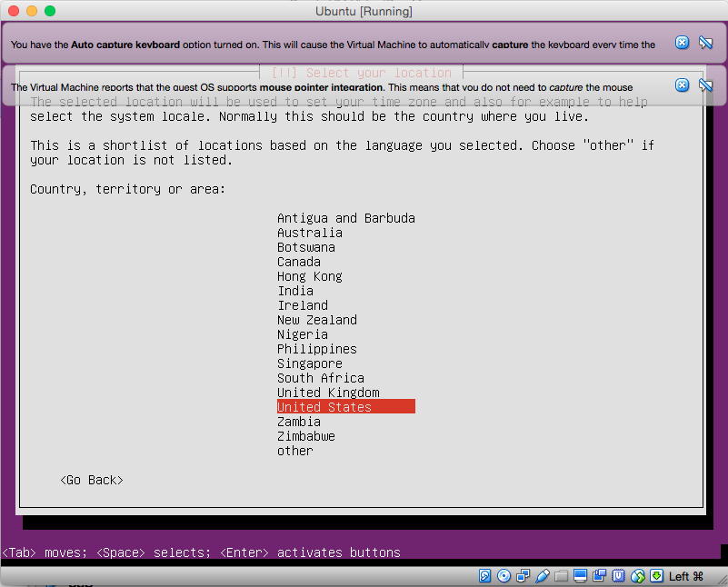The width and height of the screenshot is (728, 587).
Task: Choose Antigua and Barbuda entry
Action: click(346, 218)
